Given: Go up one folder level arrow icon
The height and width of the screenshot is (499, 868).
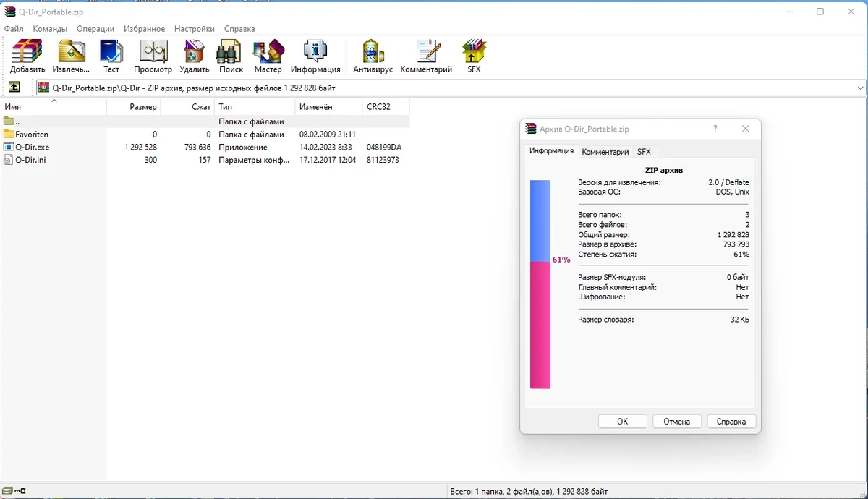Looking at the screenshot, I should pos(14,88).
